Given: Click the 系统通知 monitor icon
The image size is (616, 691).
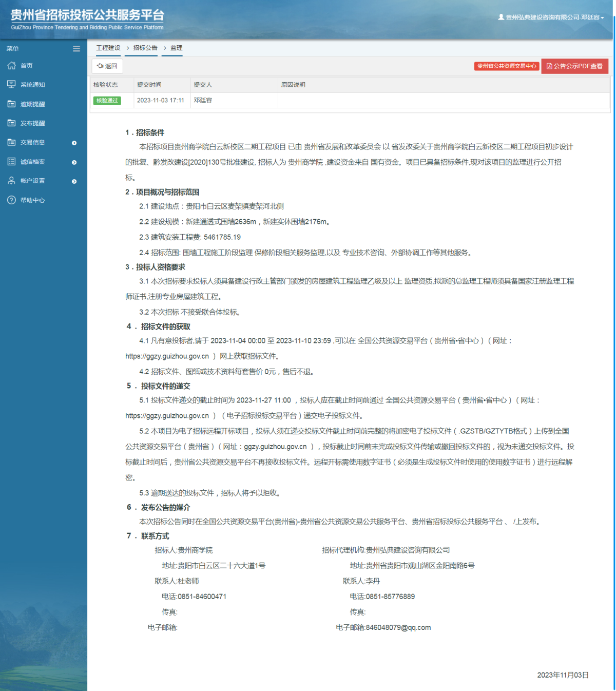Looking at the screenshot, I should coord(11,85).
